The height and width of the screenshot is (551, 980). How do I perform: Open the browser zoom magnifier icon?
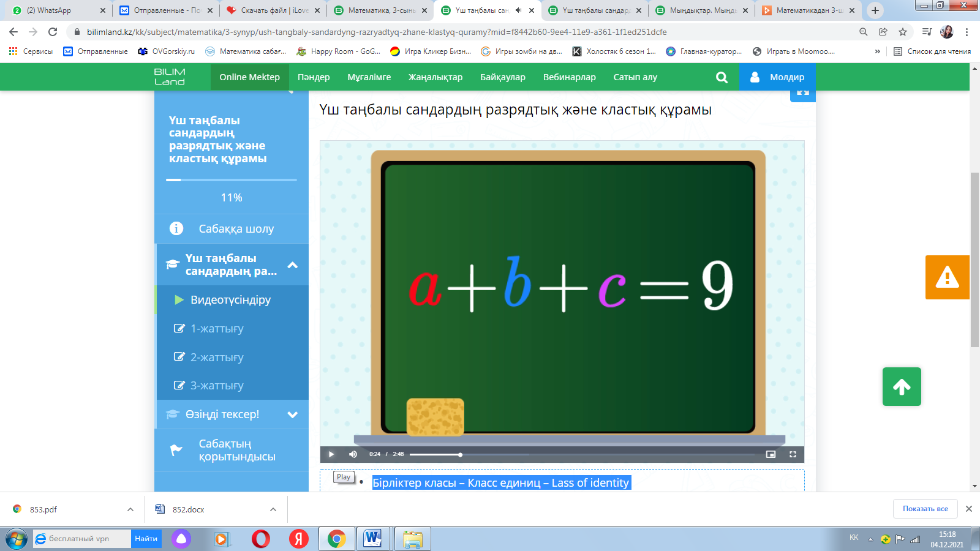pos(864,32)
